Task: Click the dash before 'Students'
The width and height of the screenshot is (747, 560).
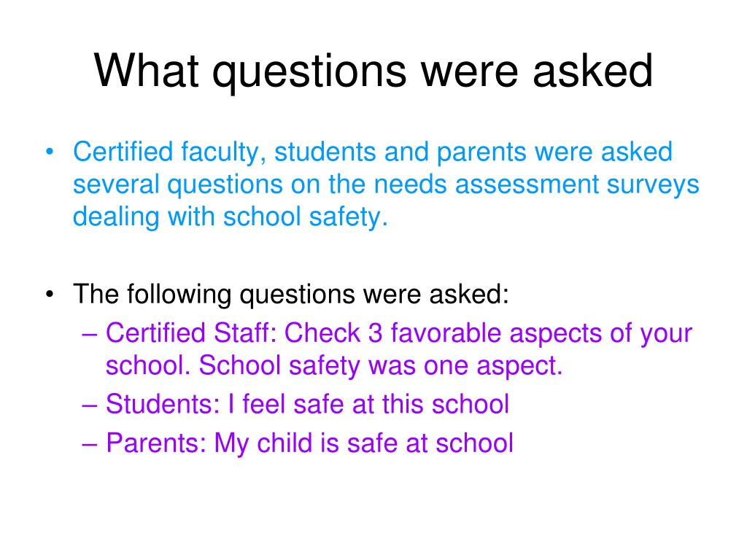Action: [90, 405]
